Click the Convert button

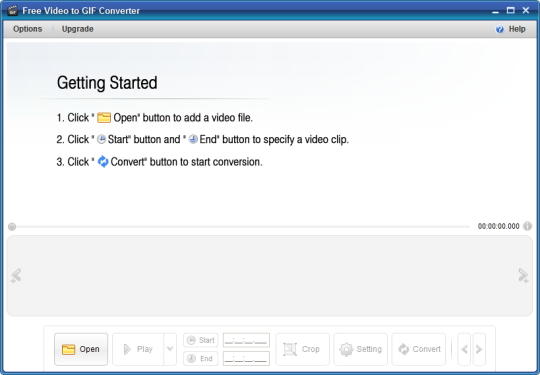[418, 349]
